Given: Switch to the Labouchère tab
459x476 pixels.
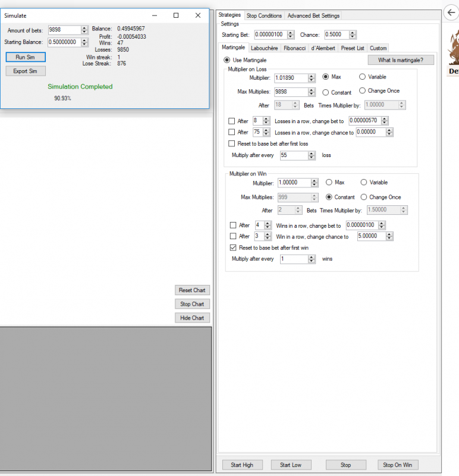Looking at the screenshot, I should 264,48.
